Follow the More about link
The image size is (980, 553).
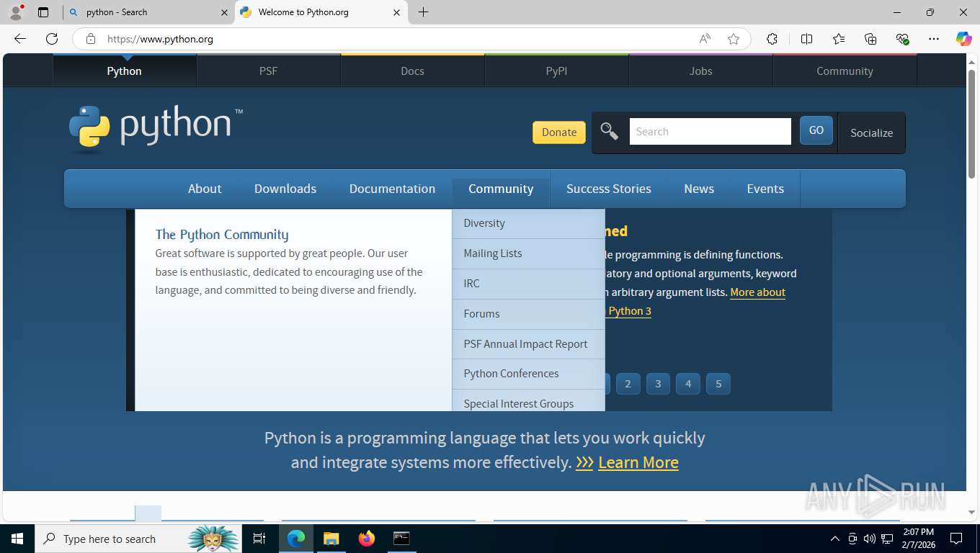[757, 292]
